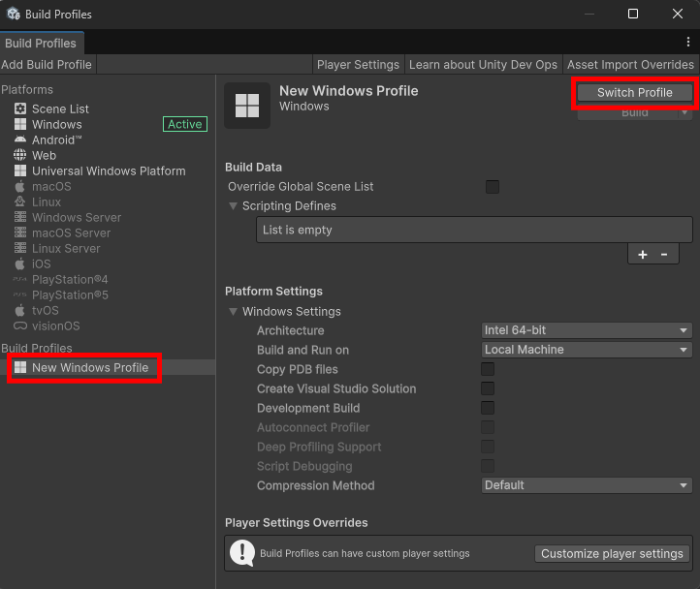The image size is (700, 589).
Task: Select Universal Windows Platform icon
Action: coord(20,170)
